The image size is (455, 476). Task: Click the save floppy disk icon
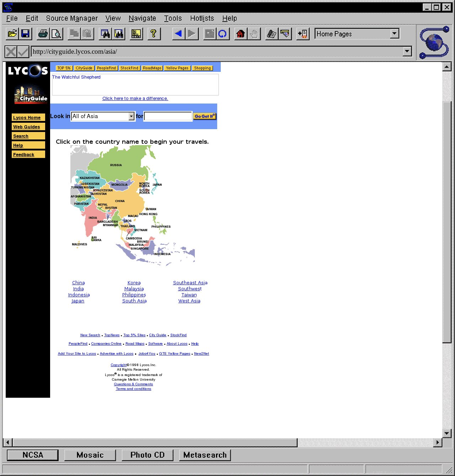[x=25, y=34]
